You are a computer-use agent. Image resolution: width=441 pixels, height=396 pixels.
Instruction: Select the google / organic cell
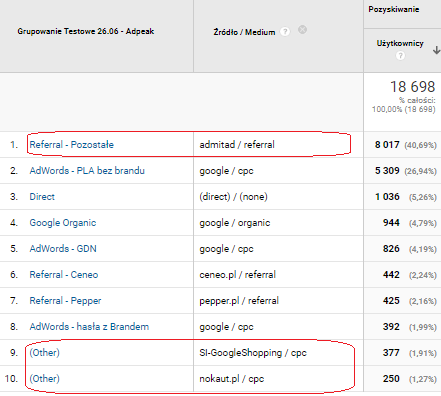[235, 223]
